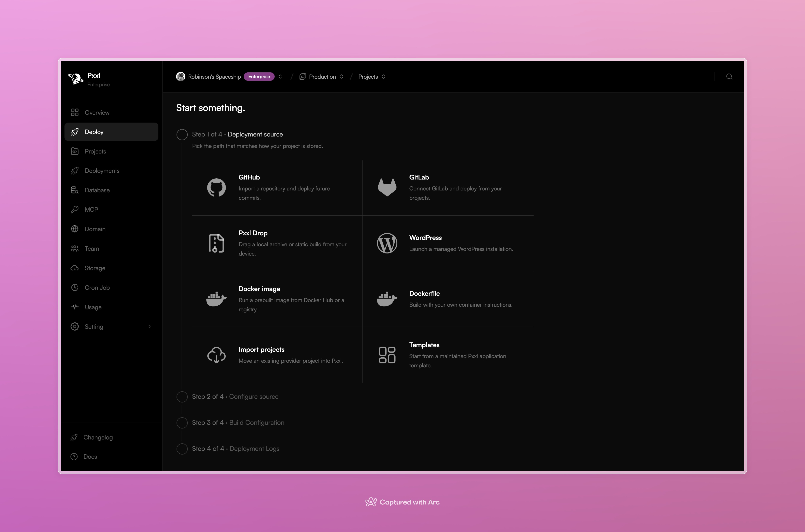This screenshot has width=805, height=532.
Task: Click the Dockerfile whale icon
Action: 387,299
